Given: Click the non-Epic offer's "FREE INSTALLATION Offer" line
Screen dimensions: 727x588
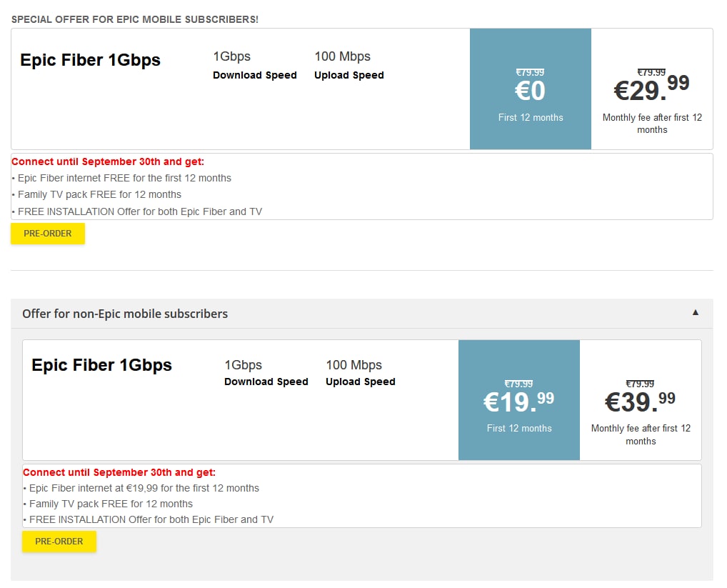Looking at the screenshot, I should (151, 519).
